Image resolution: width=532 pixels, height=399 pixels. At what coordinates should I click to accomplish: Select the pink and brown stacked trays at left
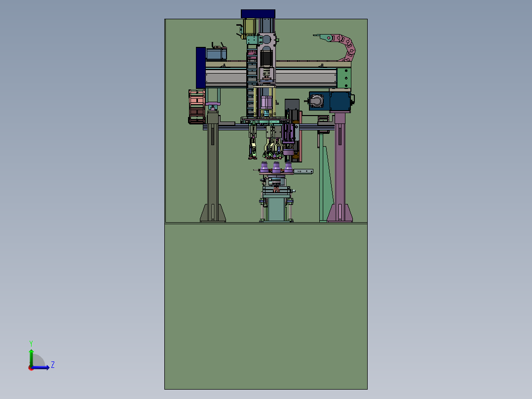point(197,107)
